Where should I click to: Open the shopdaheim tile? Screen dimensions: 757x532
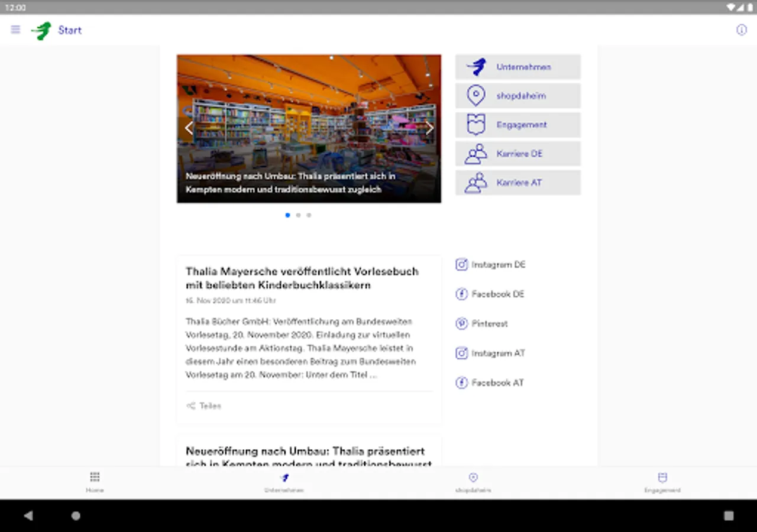tap(518, 96)
